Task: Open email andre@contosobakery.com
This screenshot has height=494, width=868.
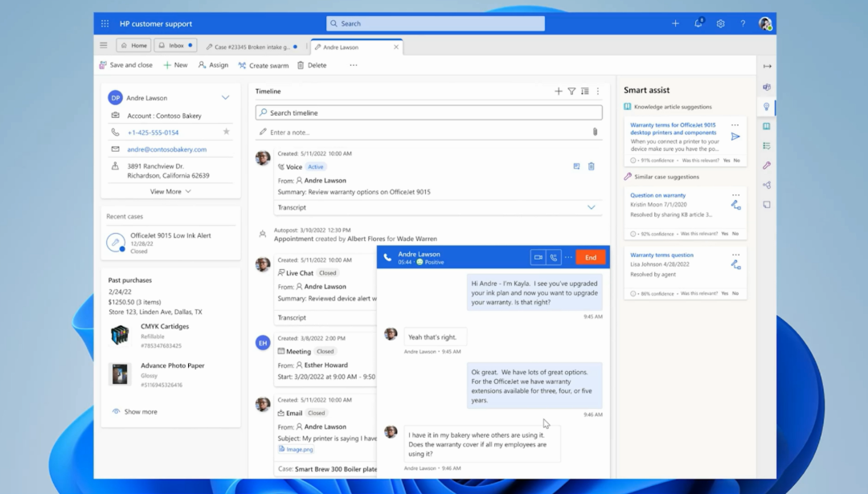Action: pyautogui.click(x=166, y=149)
